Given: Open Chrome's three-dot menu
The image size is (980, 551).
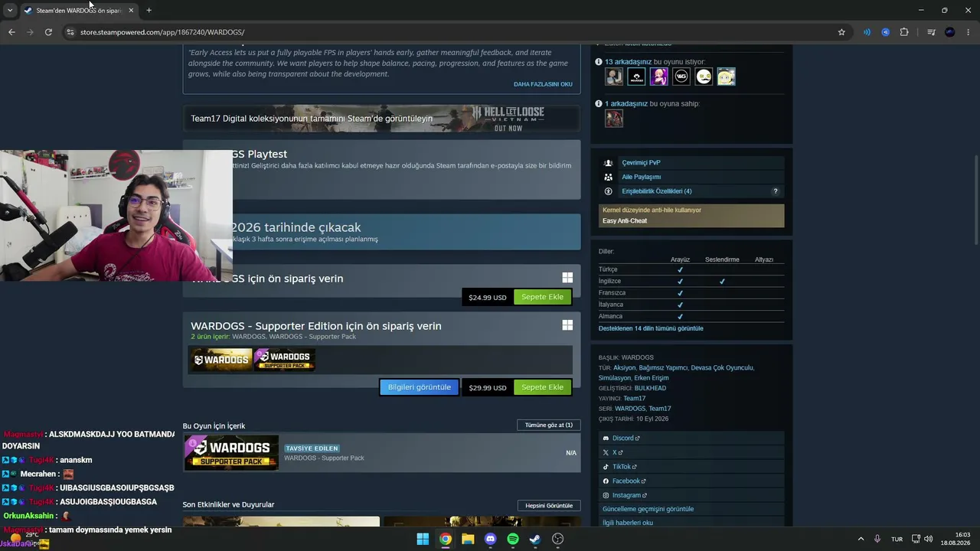Looking at the screenshot, I should pos(969,32).
